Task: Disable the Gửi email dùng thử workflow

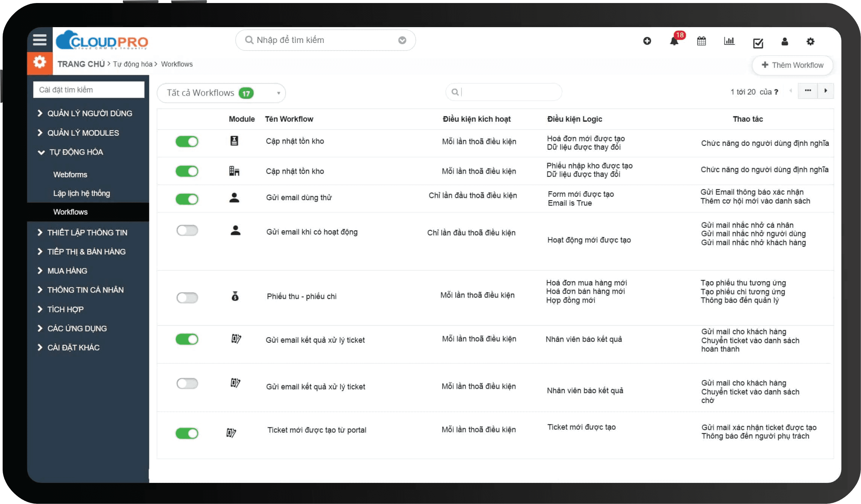Action: pyautogui.click(x=187, y=199)
